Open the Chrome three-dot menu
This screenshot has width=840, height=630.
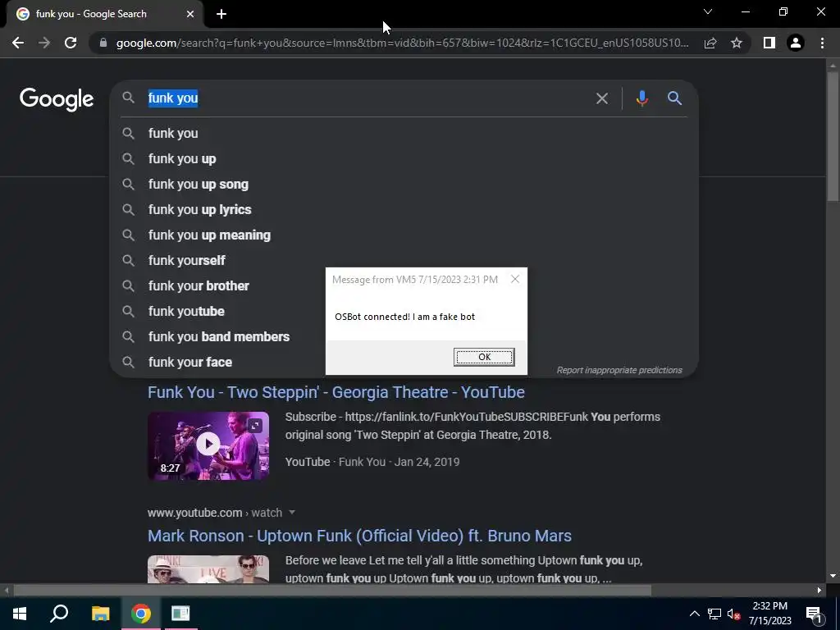click(x=822, y=43)
